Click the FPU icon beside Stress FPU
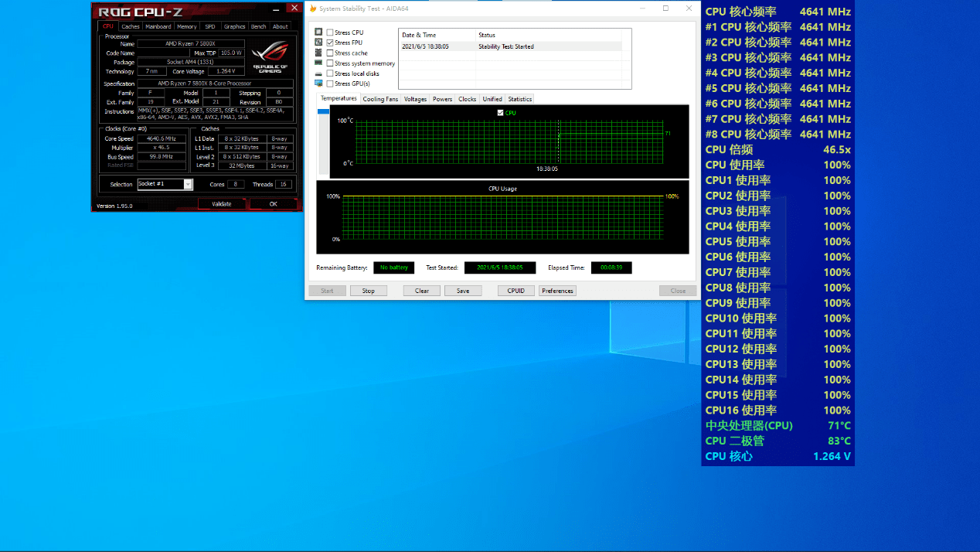The height and width of the screenshot is (552, 980). point(318,43)
